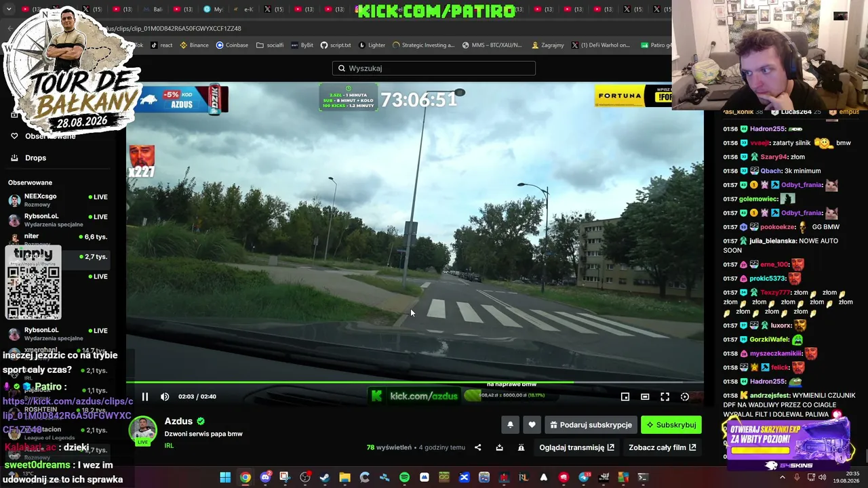This screenshot has width=868, height=488.
Task: Click Szary94 username in chat
Action: pos(774,157)
